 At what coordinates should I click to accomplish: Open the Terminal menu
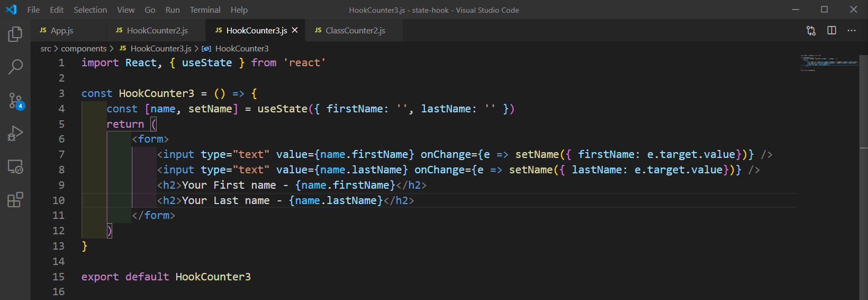tap(205, 10)
